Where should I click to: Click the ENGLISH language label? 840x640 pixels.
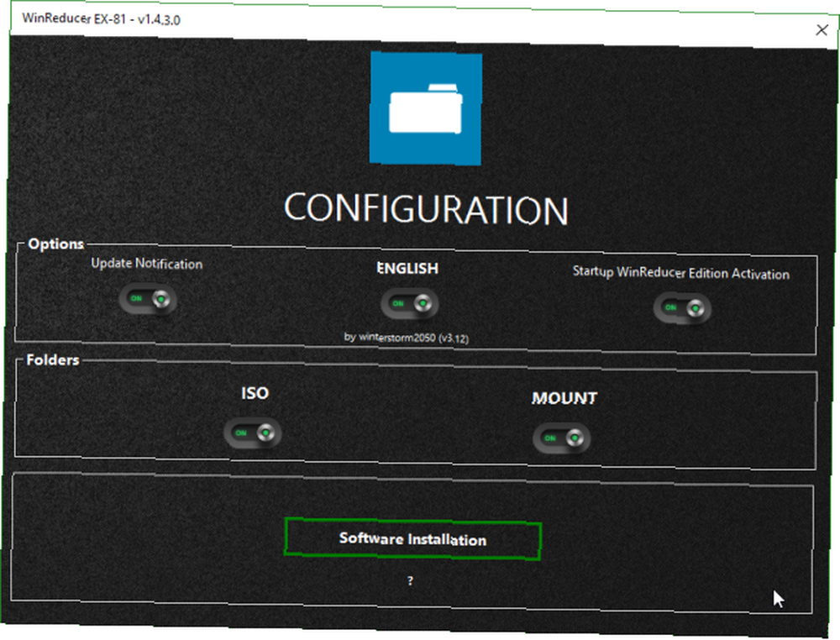click(407, 268)
